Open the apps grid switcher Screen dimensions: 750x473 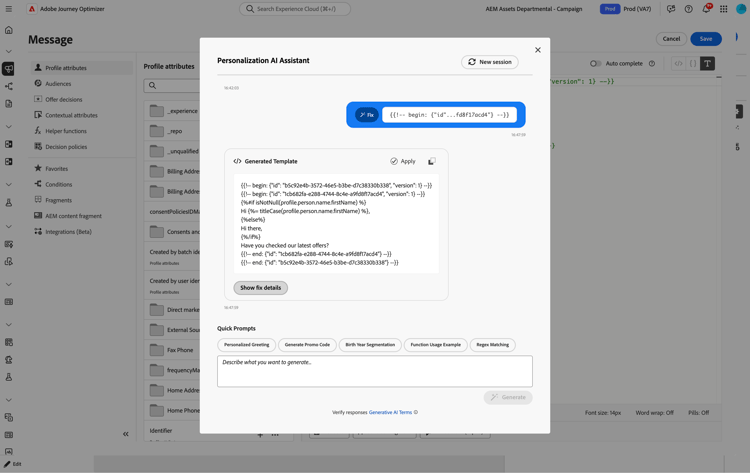[x=724, y=9]
